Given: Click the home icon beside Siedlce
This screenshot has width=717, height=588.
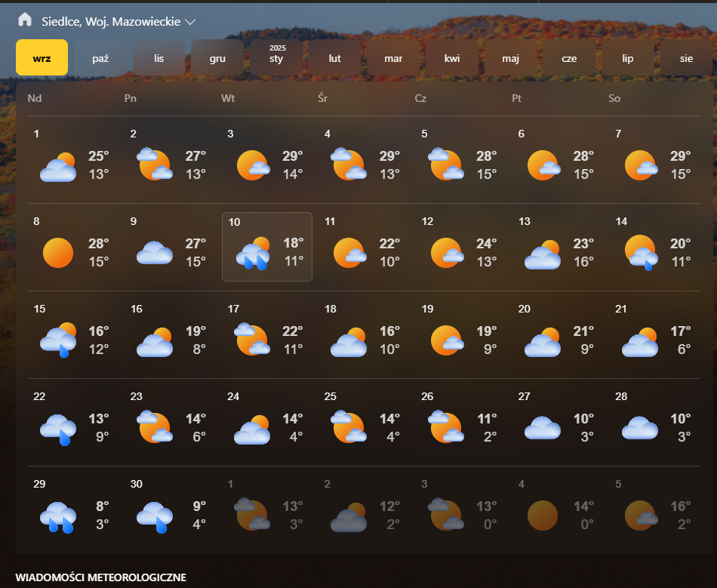Looking at the screenshot, I should 26,20.
